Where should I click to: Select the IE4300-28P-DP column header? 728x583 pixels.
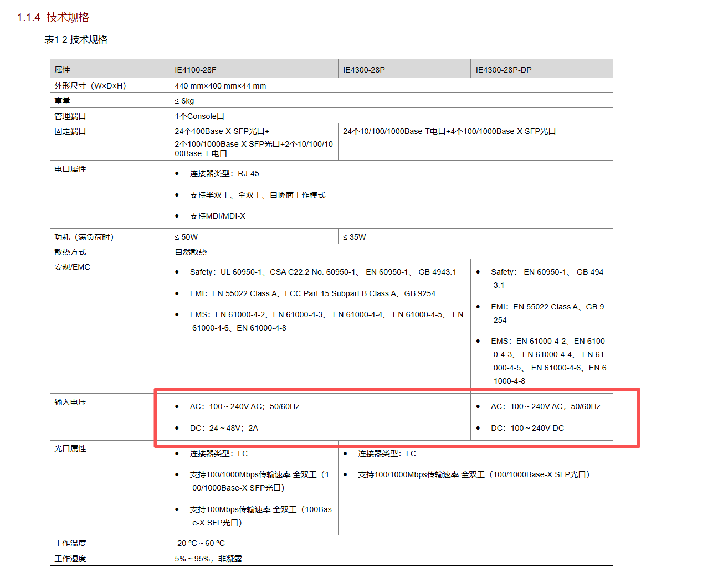(504, 70)
